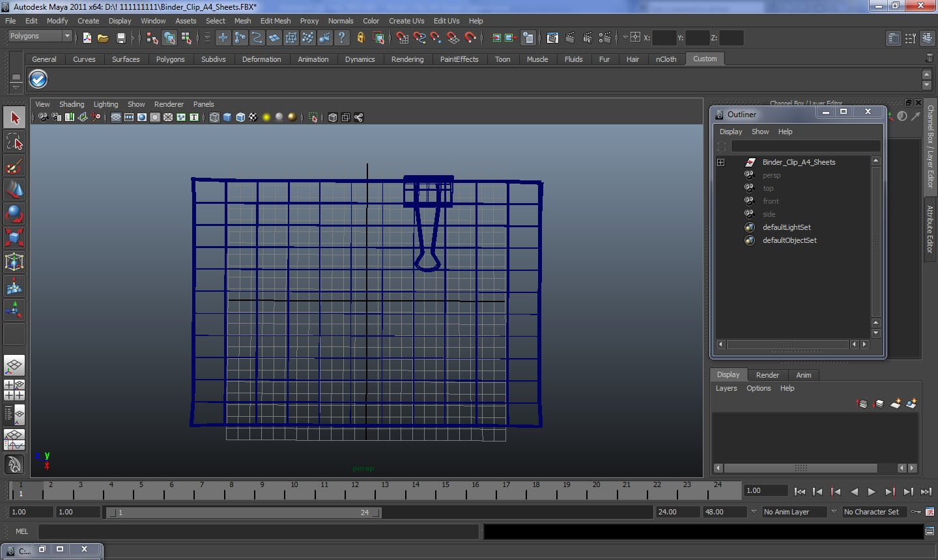Delete shelf item trash icon
The image size is (938, 560).
pos(929,59)
